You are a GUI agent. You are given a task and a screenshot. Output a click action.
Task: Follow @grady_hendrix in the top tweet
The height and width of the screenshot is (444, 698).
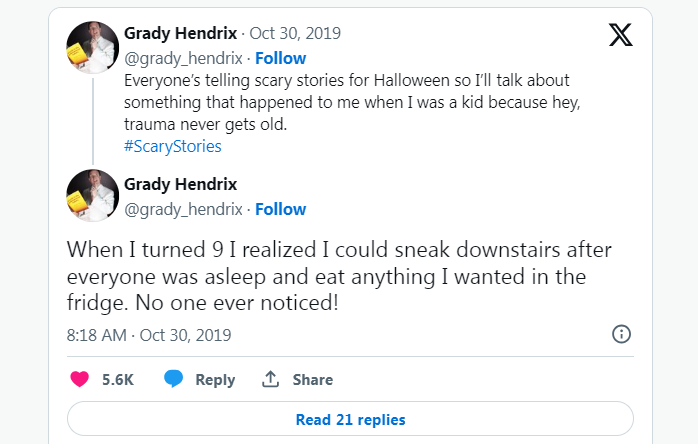pos(280,58)
